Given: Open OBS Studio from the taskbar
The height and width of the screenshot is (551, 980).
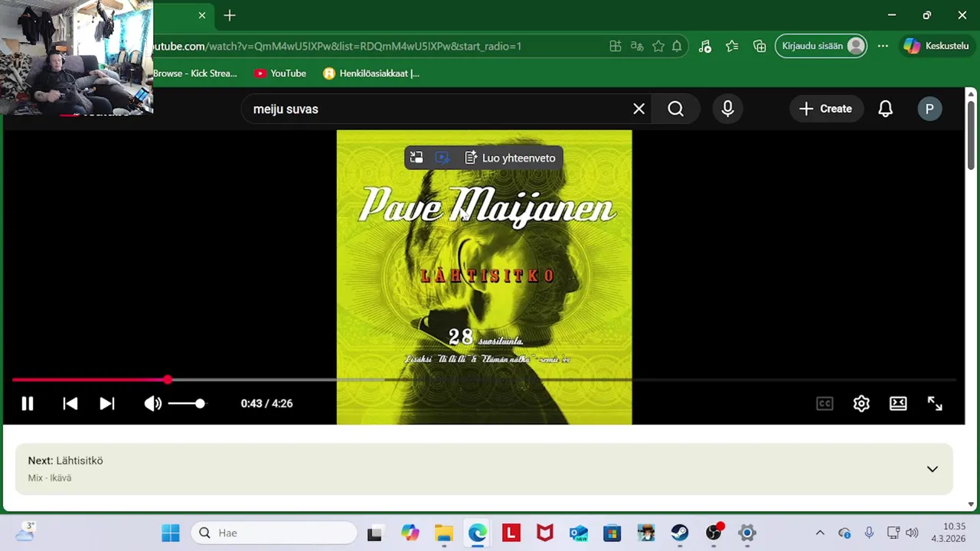Looking at the screenshot, I should point(714,533).
